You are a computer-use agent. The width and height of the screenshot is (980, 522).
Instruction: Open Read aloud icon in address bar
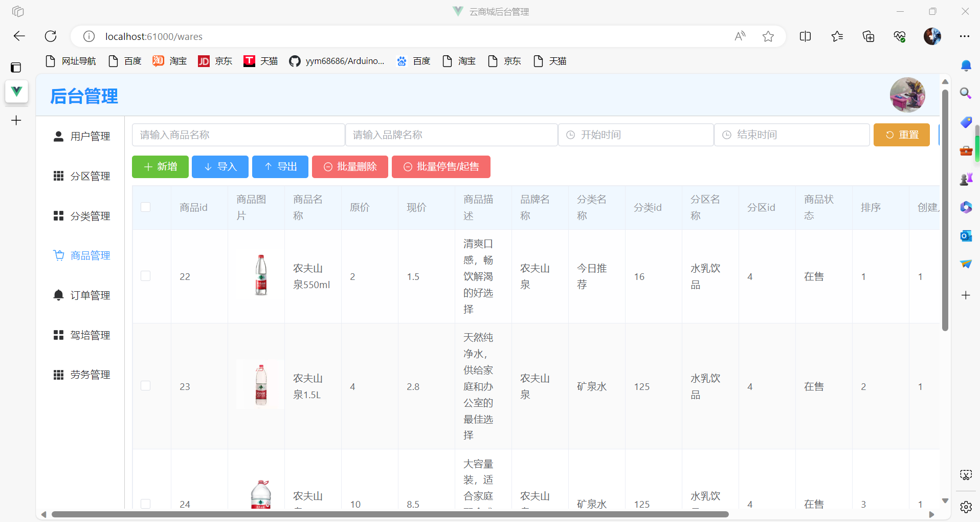click(x=740, y=36)
